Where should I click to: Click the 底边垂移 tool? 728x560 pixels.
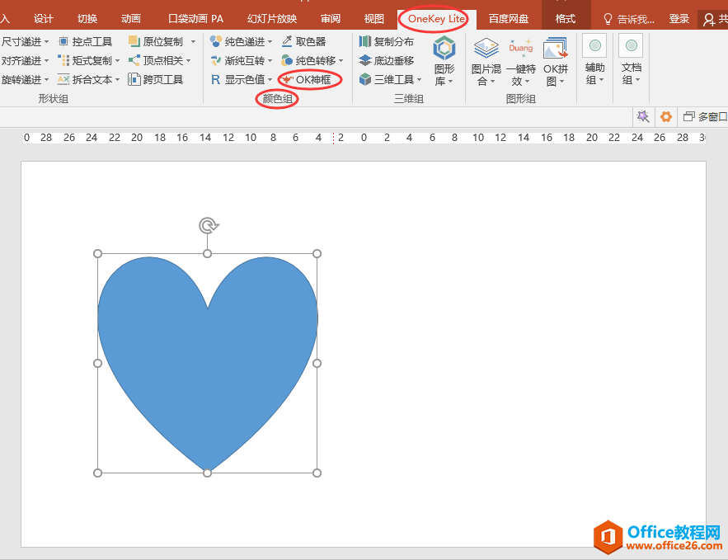click(x=387, y=60)
